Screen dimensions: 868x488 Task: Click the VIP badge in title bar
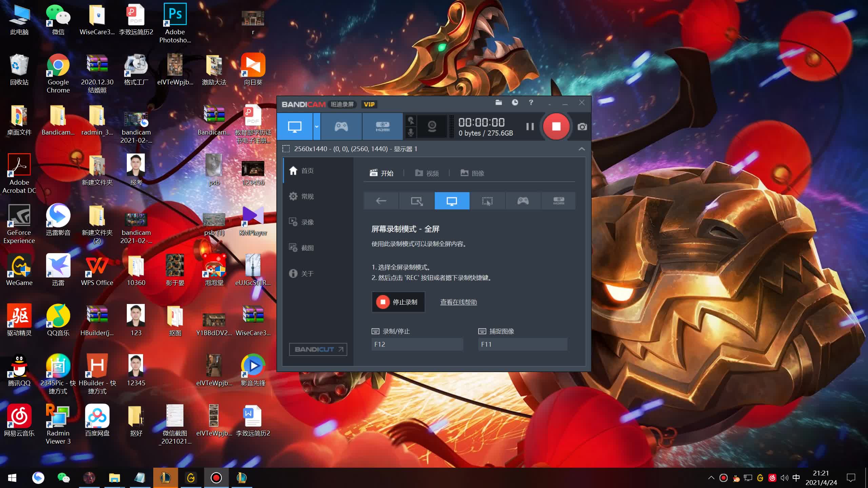tap(369, 104)
